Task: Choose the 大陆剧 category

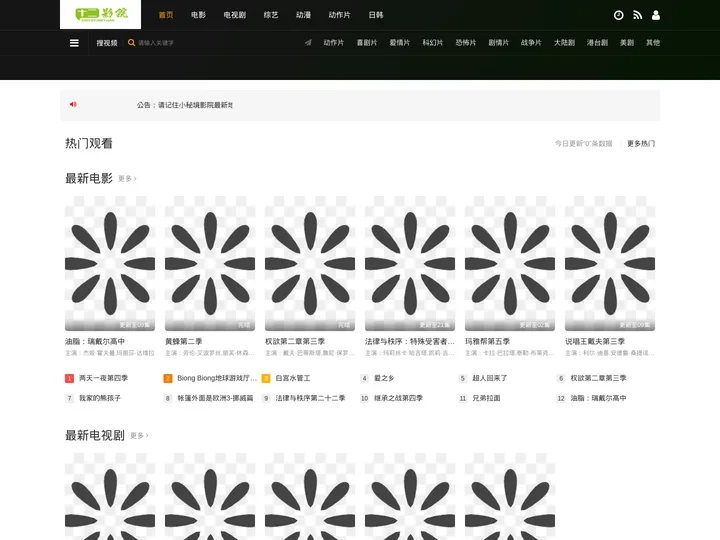Action: click(x=564, y=43)
